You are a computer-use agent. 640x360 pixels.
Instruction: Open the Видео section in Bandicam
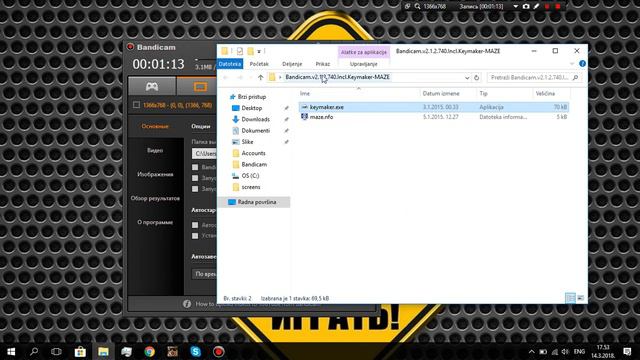point(155,150)
